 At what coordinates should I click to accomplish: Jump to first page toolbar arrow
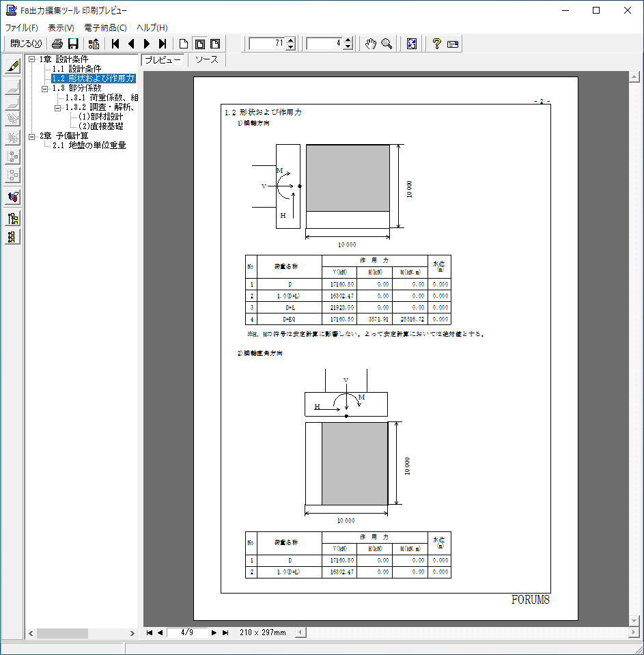pyautogui.click(x=115, y=44)
